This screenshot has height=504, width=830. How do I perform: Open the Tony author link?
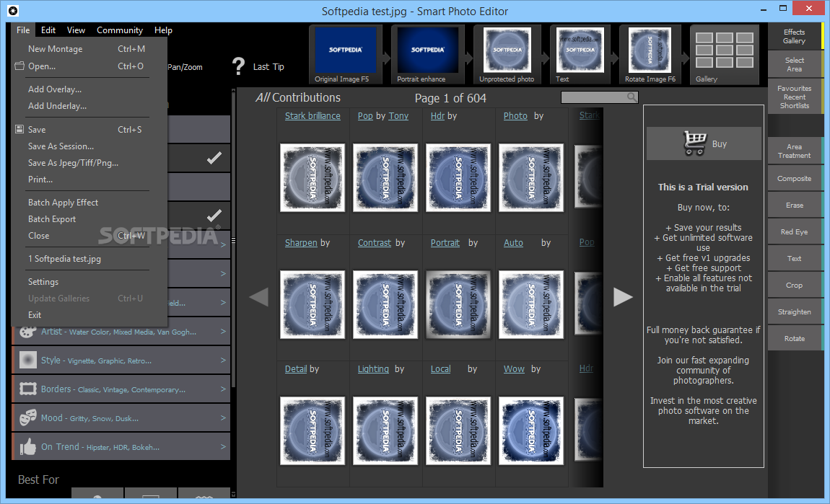[398, 116]
